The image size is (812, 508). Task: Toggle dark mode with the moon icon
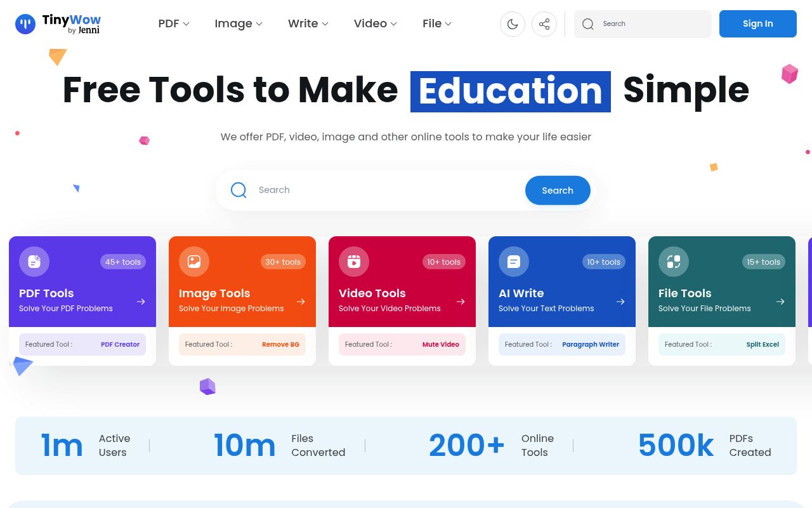coord(513,24)
